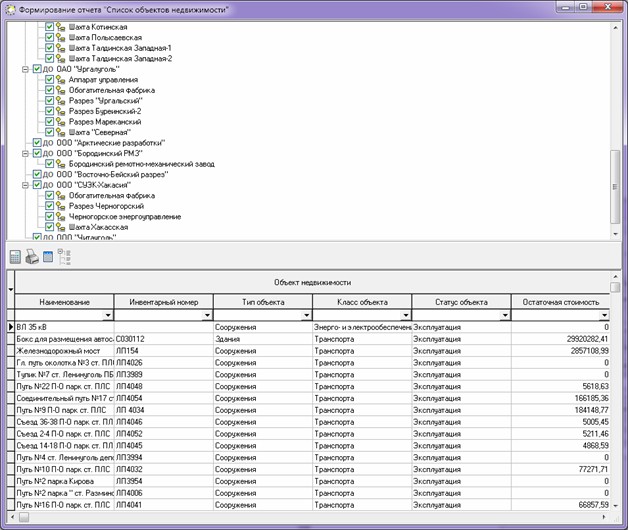Click the tree structure icon in toolbar

[65, 257]
